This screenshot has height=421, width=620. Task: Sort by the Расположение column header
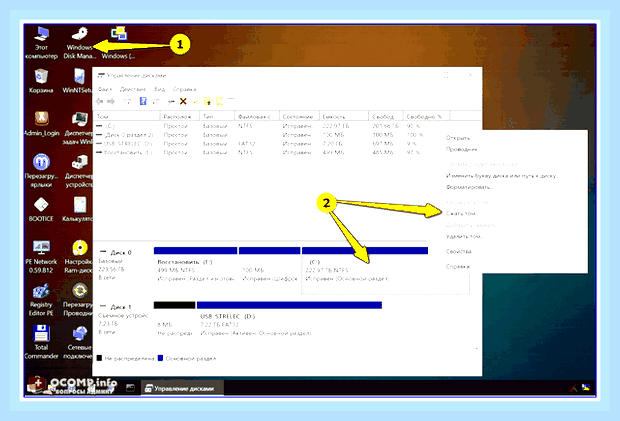pyautogui.click(x=180, y=117)
